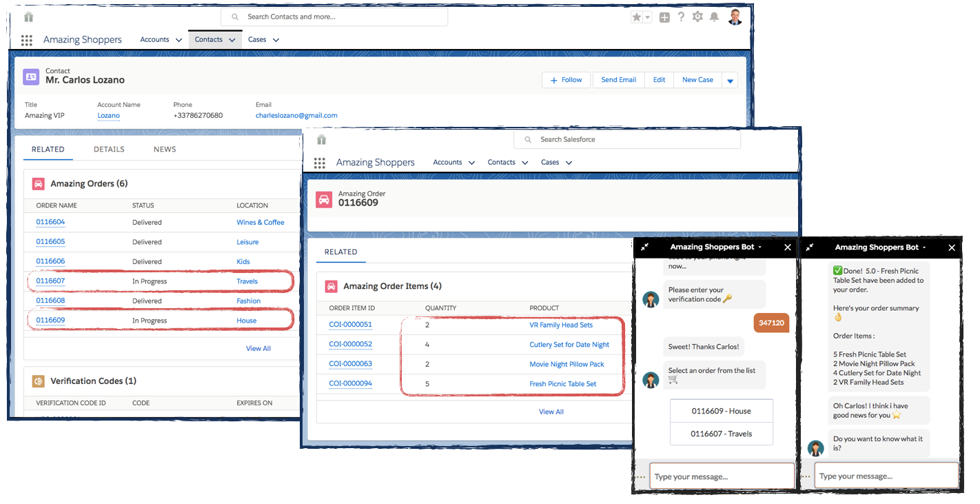Expand the Accounts tab menu in the Amazing Order window
The image size is (980, 504).
tap(471, 163)
